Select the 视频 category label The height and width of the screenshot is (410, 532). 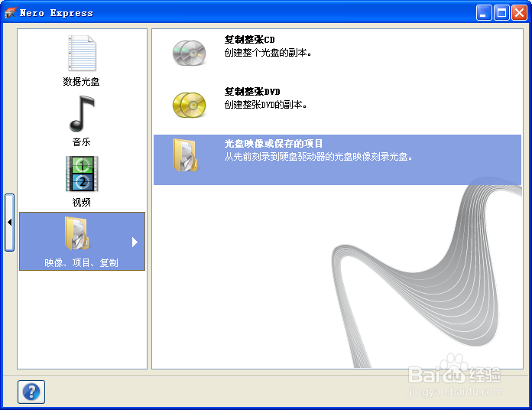tap(82, 202)
